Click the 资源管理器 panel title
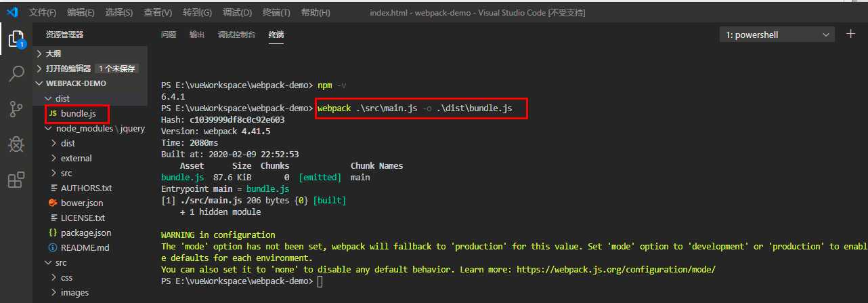 click(x=65, y=35)
